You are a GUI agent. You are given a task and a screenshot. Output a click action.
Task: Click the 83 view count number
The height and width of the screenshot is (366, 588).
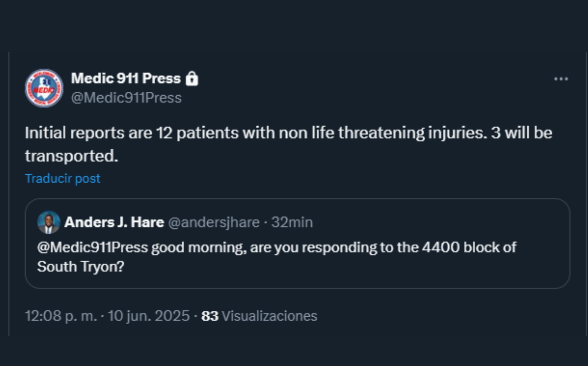[x=210, y=316]
